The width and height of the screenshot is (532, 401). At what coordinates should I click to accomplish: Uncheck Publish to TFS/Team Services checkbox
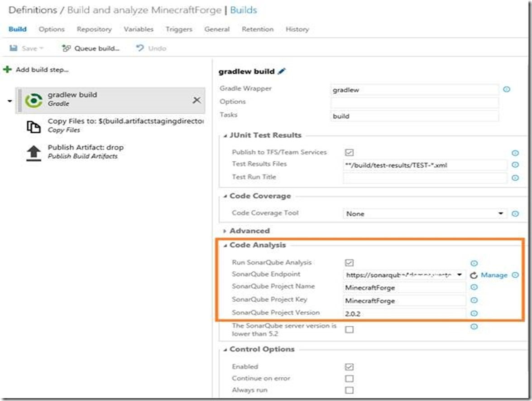(x=349, y=152)
